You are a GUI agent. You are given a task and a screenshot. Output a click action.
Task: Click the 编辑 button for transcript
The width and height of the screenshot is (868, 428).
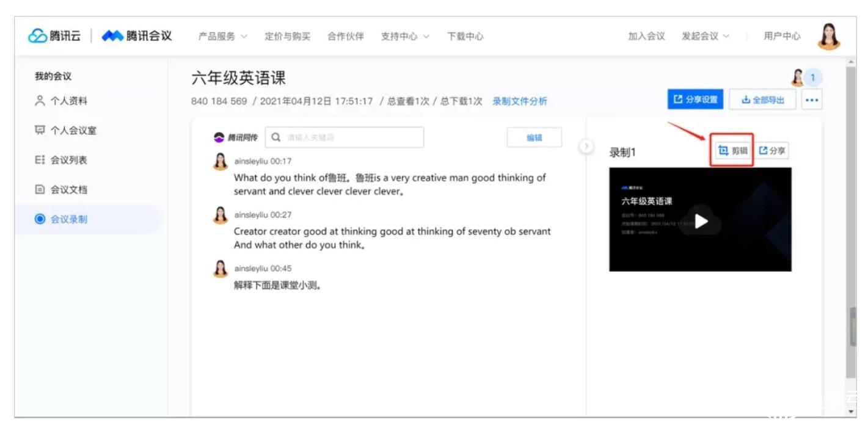click(534, 137)
